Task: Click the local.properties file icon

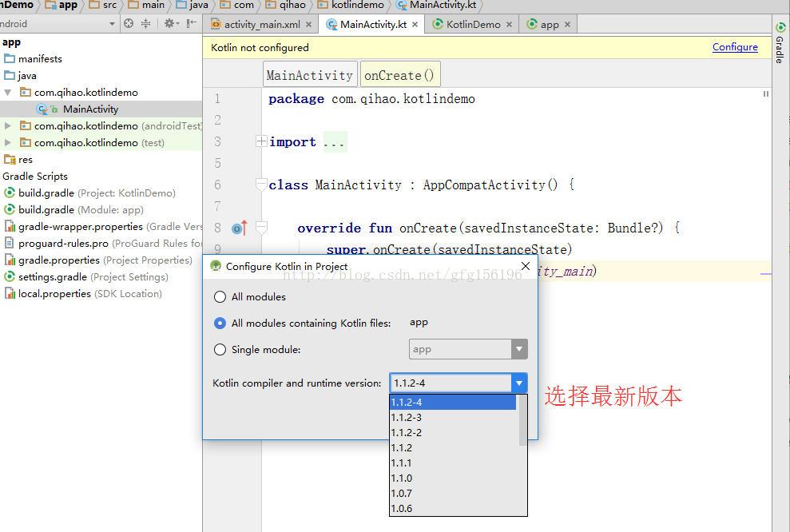Action: [x=10, y=293]
